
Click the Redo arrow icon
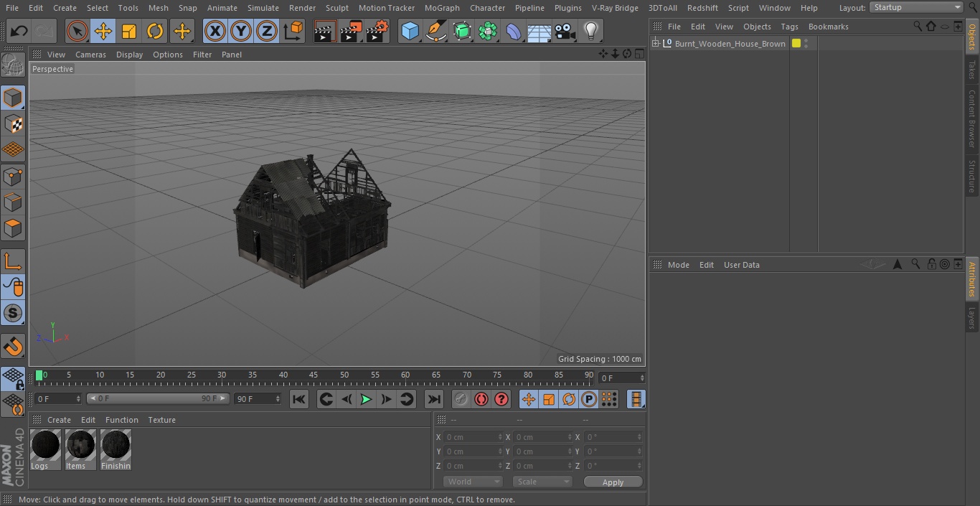tap(44, 31)
